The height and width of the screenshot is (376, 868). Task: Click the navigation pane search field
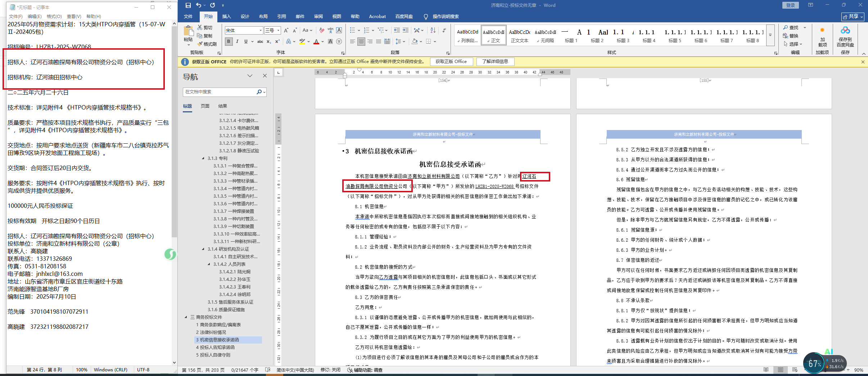pyautogui.click(x=220, y=92)
